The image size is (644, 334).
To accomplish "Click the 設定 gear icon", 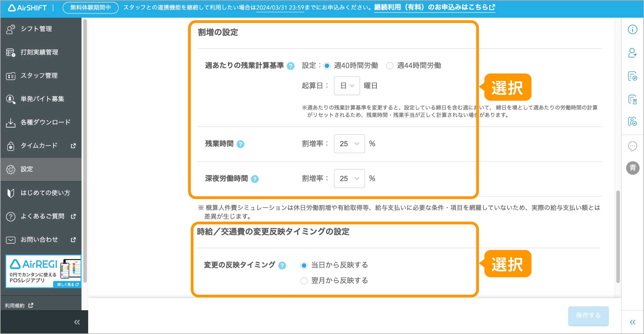I will click(x=11, y=170).
